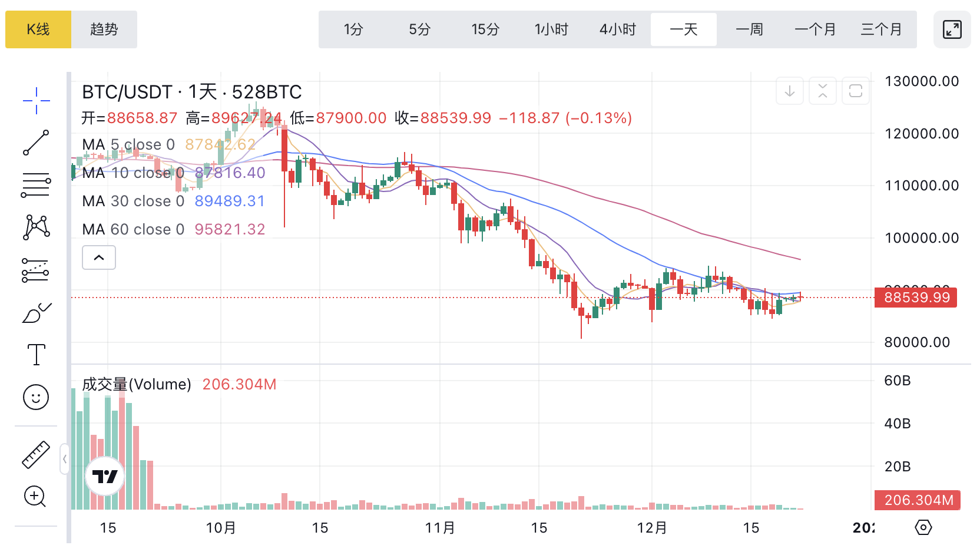Select the 一周 interval tab

click(749, 29)
